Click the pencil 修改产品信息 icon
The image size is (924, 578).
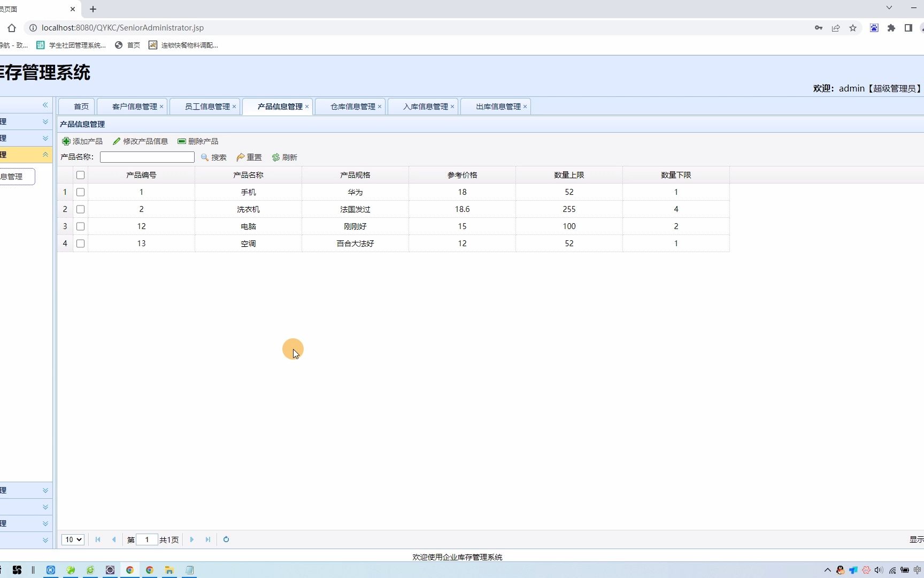tap(117, 141)
